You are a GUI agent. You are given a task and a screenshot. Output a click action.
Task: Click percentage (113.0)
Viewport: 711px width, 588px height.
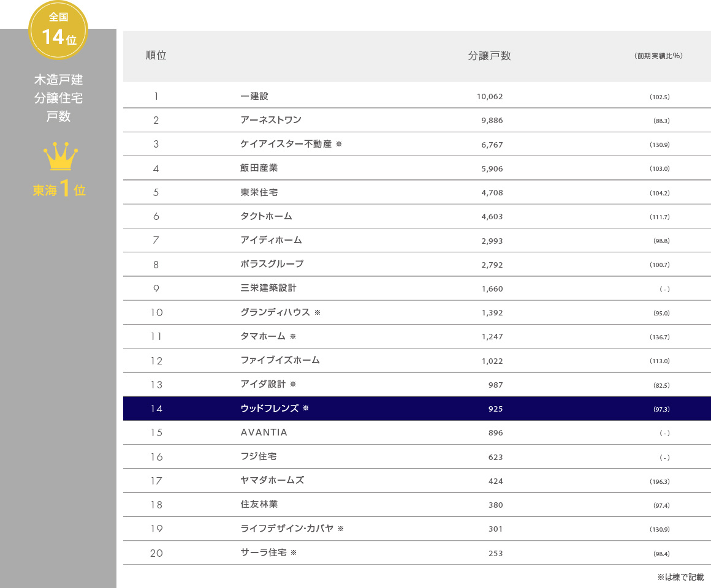pos(660,361)
